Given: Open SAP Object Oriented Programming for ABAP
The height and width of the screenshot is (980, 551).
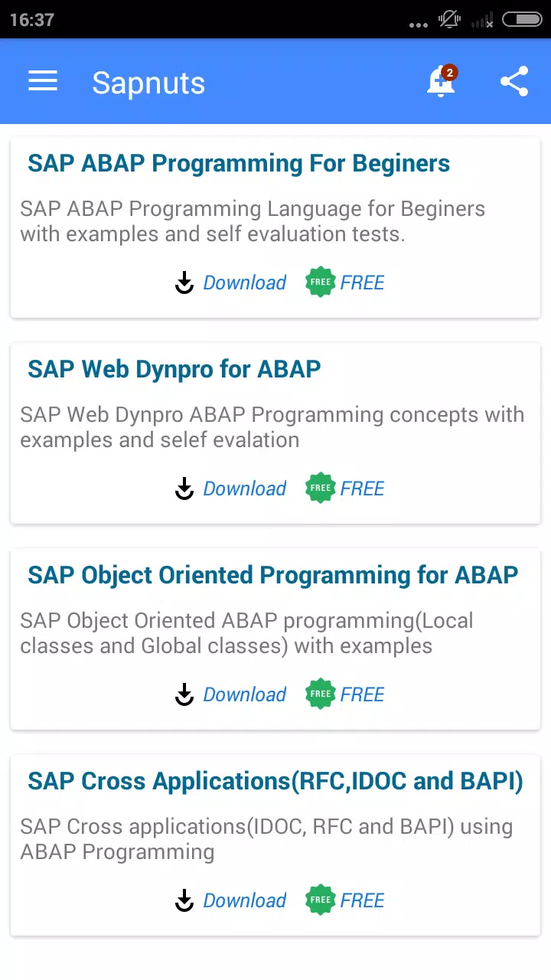Looking at the screenshot, I should click(x=273, y=575).
